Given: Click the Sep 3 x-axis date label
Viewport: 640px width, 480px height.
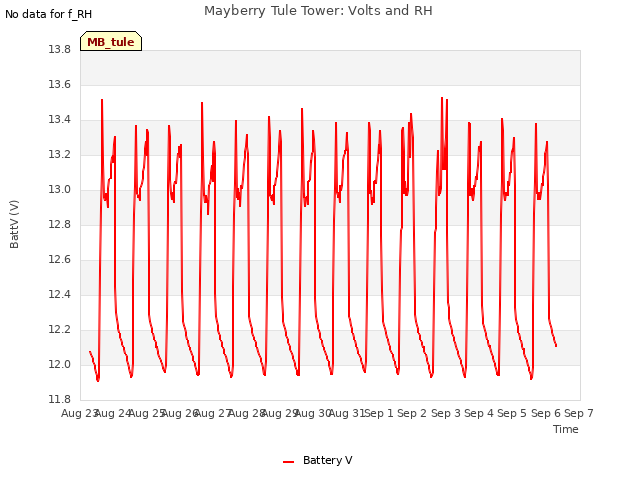Looking at the screenshot, I should tap(446, 413).
